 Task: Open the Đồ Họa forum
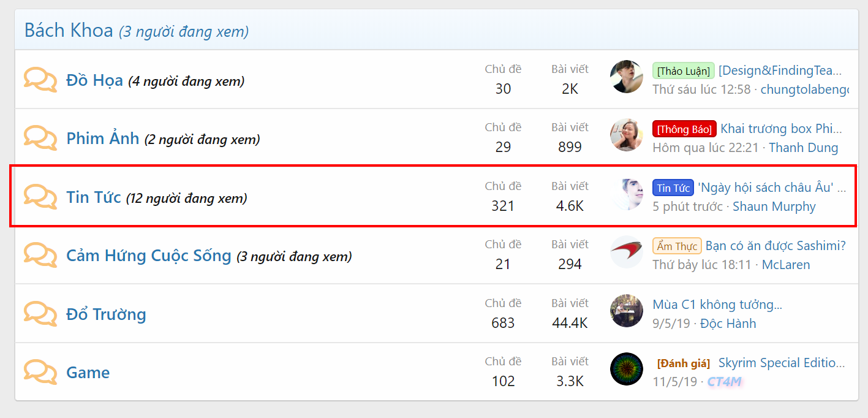[94, 80]
